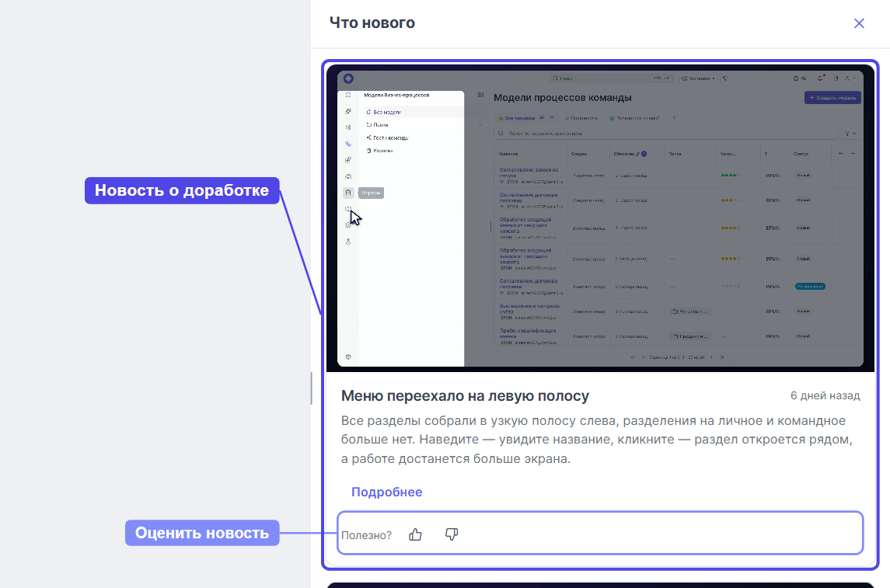890x588 pixels.
Task: Click the "Что нового" panel heading
Action: coord(372,23)
